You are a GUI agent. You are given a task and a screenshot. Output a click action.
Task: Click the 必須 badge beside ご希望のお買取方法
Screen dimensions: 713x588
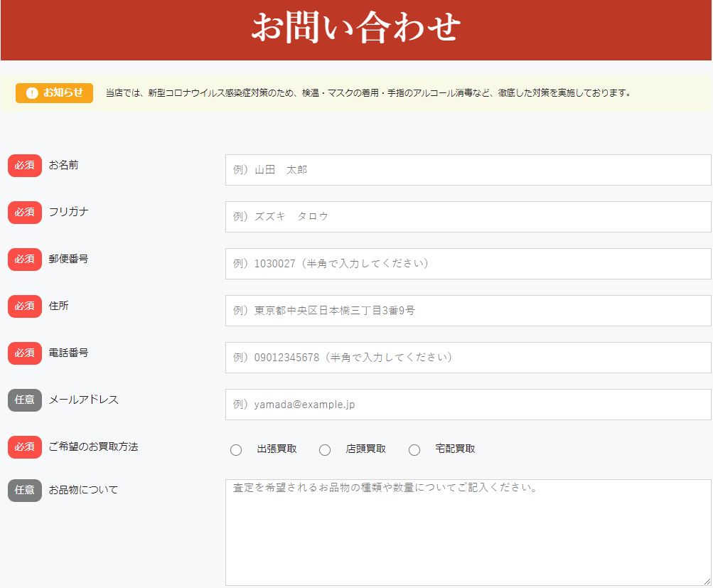tap(25, 447)
